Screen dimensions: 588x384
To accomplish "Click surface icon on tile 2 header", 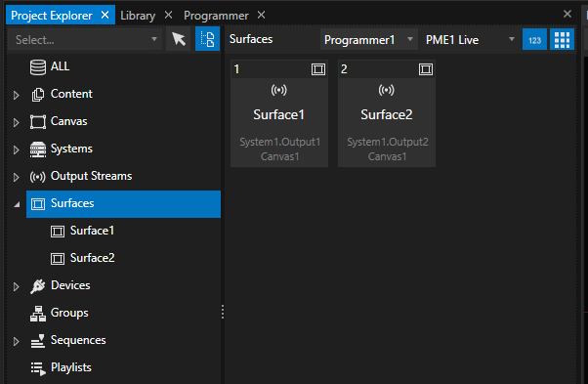I will coord(426,69).
